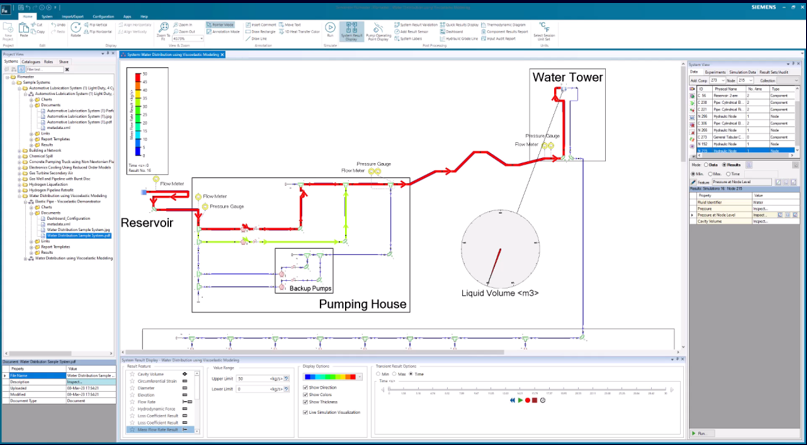Switch to Annotation Mode

tap(223, 31)
